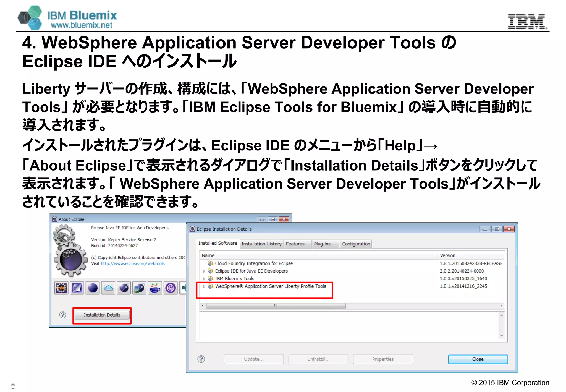Click the WebSphere Liberty Profile Tools feature icon
Screen dimensions: 566x392
(x=211, y=286)
